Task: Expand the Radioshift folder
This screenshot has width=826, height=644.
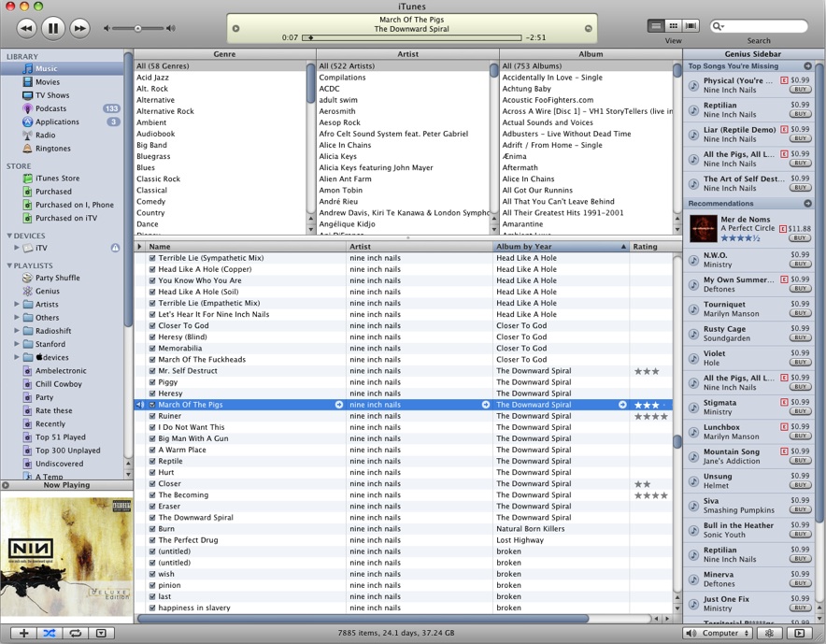Action: click(17, 331)
